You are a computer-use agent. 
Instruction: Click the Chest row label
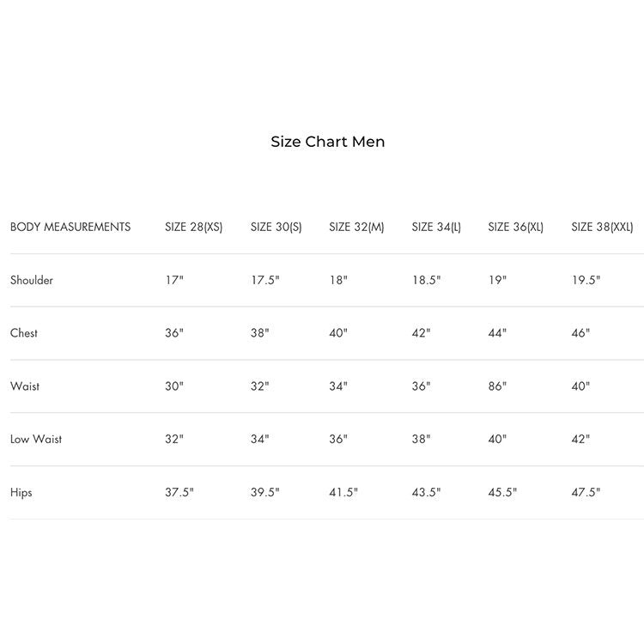pyautogui.click(x=24, y=332)
